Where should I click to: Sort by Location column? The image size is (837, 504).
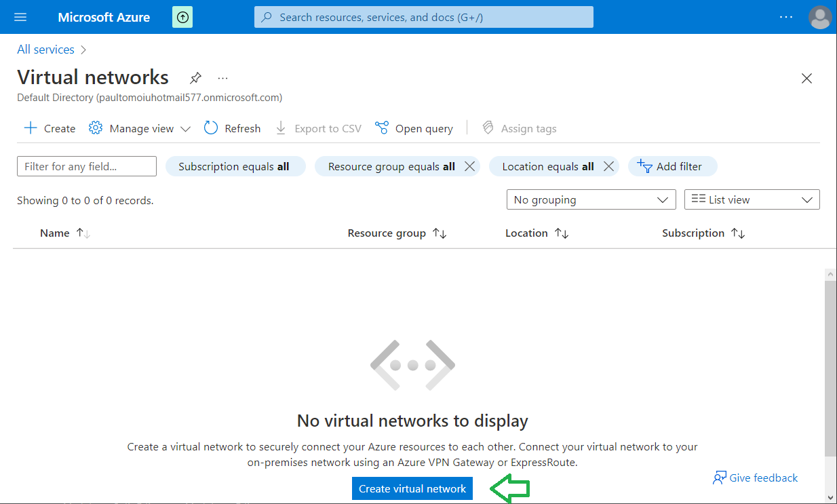[537, 233]
